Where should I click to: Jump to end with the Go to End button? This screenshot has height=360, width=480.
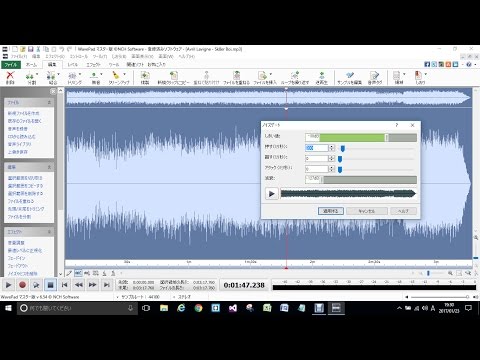point(106,285)
